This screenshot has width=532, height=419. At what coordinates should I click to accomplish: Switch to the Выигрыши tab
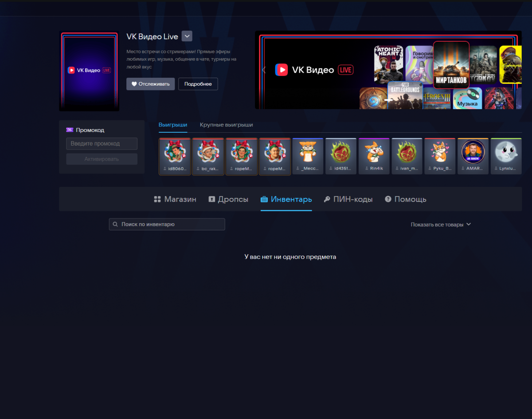point(173,125)
